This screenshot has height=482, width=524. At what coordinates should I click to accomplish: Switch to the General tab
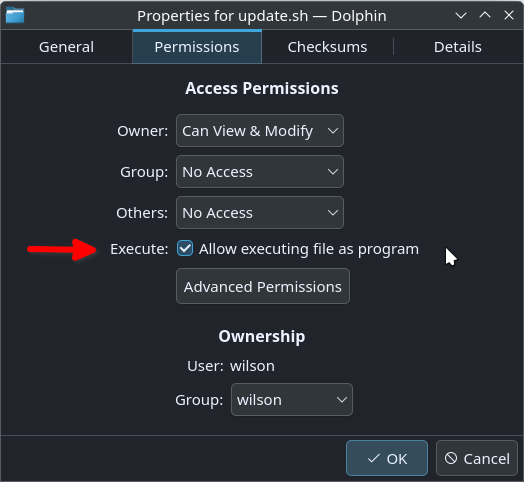(67, 47)
